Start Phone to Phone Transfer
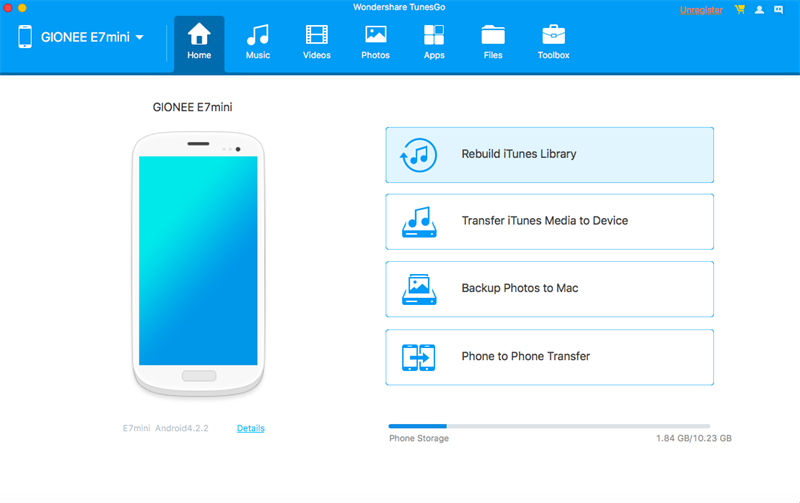800x503 pixels. click(549, 357)
